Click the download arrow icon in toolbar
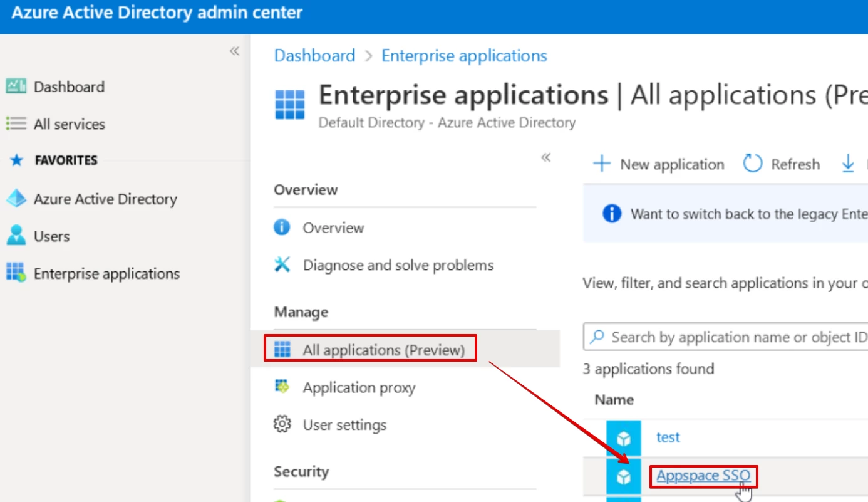Image resolution: width=868 pixels, height=502 pixels. (x=848, y=164)
